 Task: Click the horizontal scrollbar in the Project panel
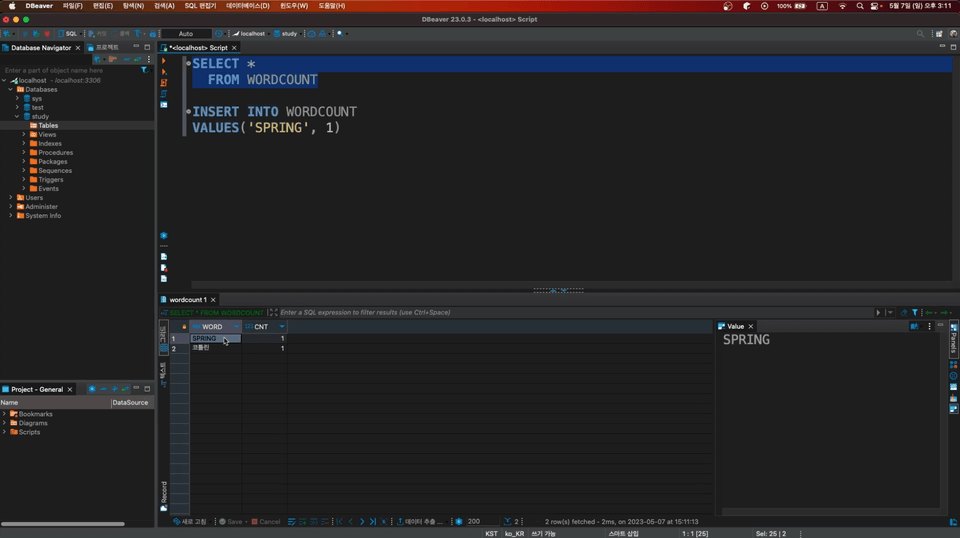click(62, 524)
